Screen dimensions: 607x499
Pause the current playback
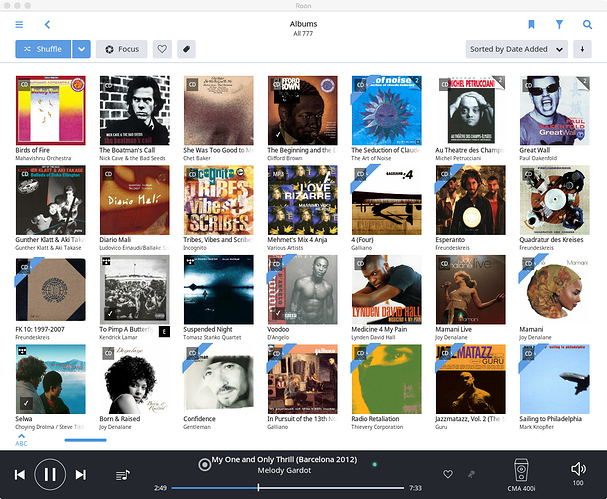point(50,474)
